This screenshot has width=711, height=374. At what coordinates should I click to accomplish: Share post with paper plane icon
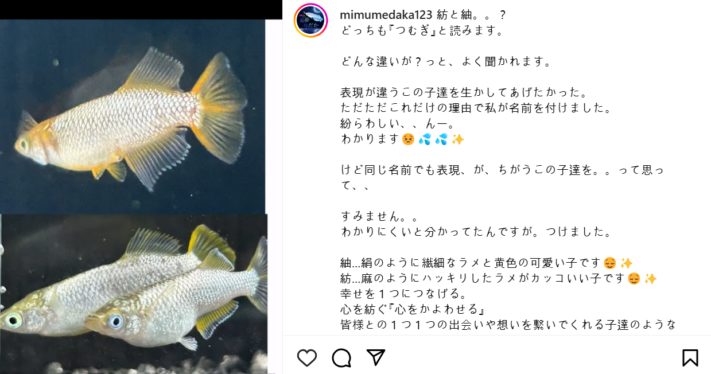[x=376, y=358]
